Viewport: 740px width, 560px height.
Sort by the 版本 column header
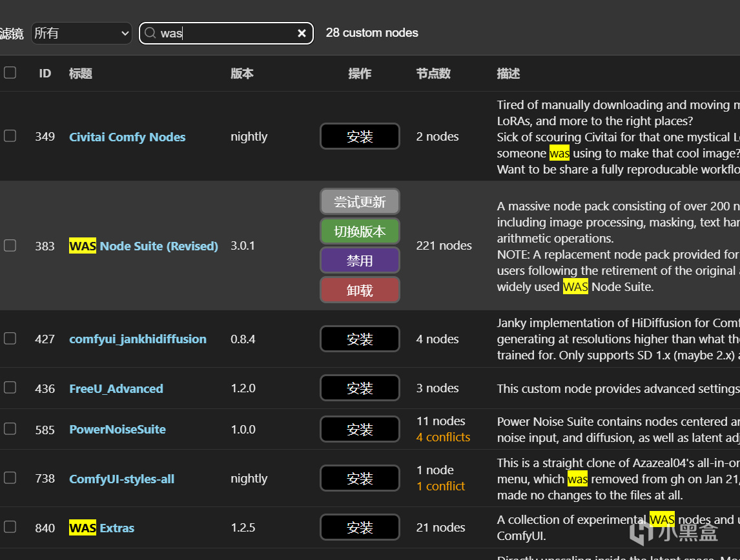[242, 74]
